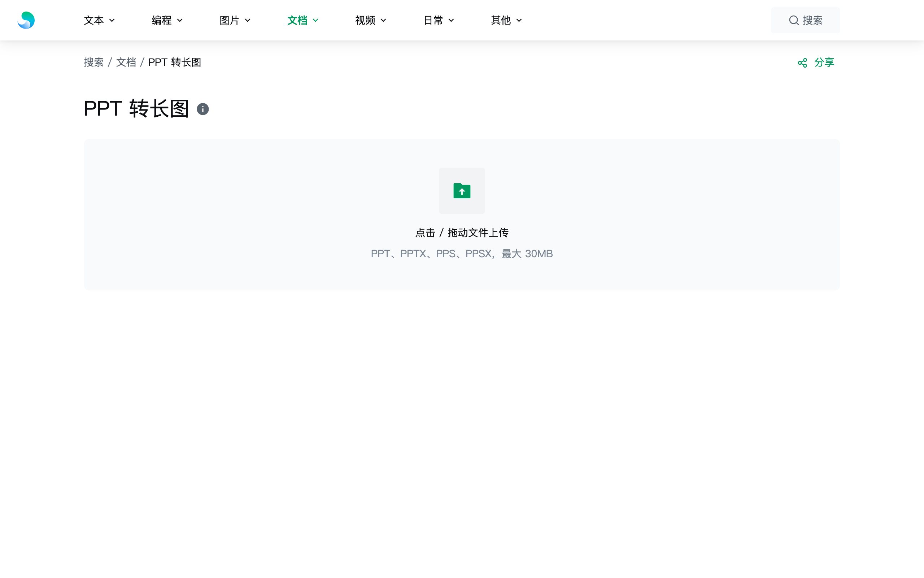Open the 图片 menu

(x=235, y=20)
